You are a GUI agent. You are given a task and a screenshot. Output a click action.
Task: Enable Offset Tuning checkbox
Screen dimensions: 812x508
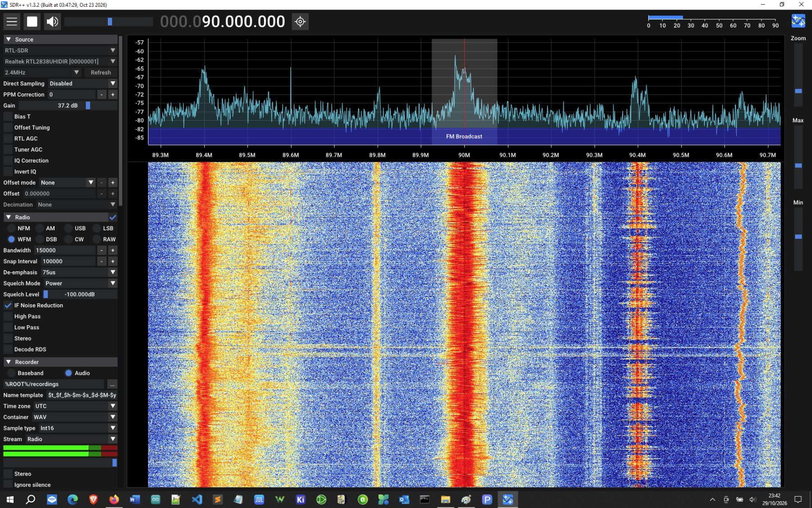click(x=8, y=127)
